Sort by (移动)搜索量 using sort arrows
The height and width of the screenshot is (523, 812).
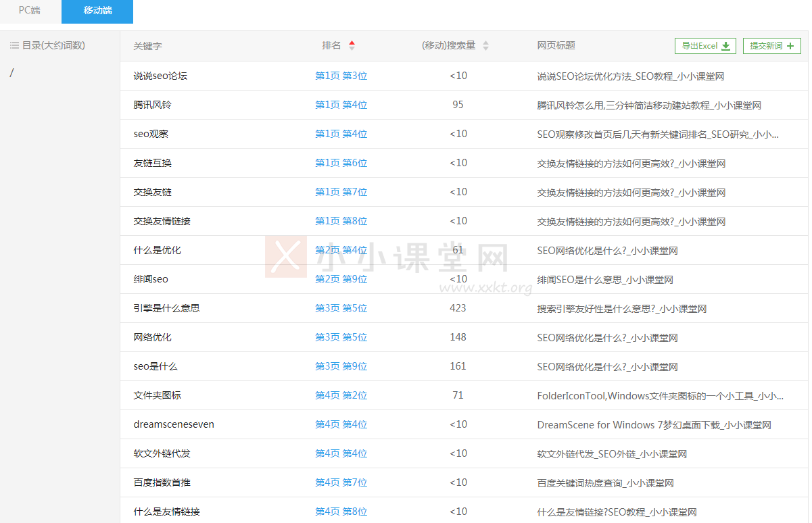485,46
